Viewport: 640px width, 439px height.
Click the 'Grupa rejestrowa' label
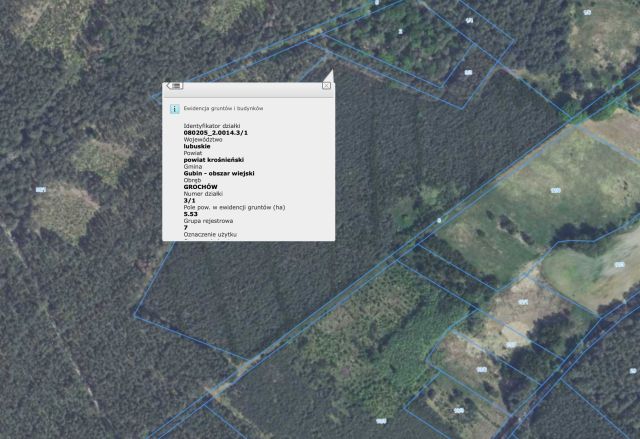208,221
